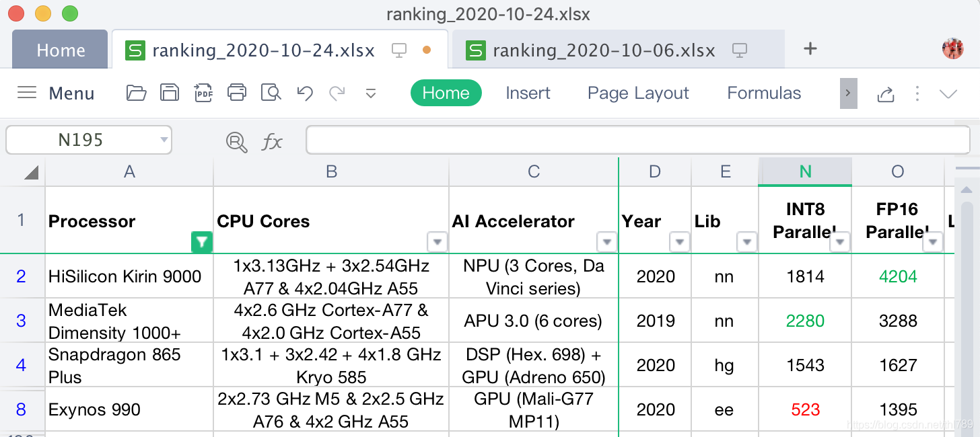Click the Exynos 990 cell
Image resolution: width=980 pixels, height=437 pixels.
(x=129, y=409)
